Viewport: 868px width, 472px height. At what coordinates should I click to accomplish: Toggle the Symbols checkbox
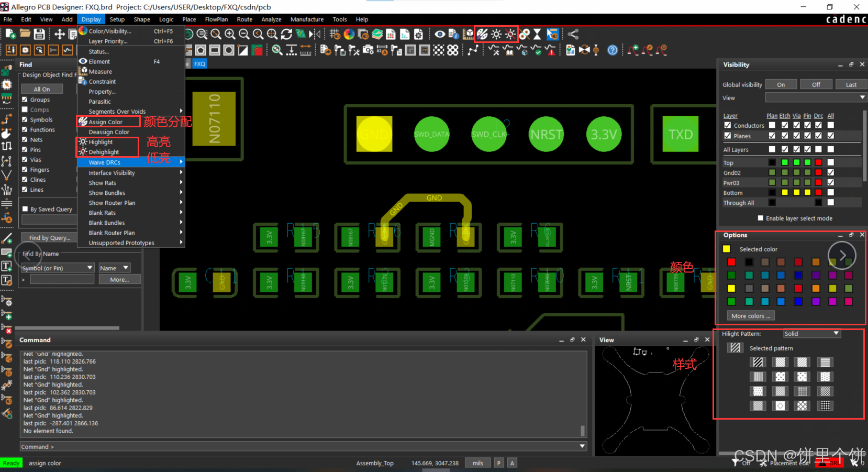tap(25, 119)
